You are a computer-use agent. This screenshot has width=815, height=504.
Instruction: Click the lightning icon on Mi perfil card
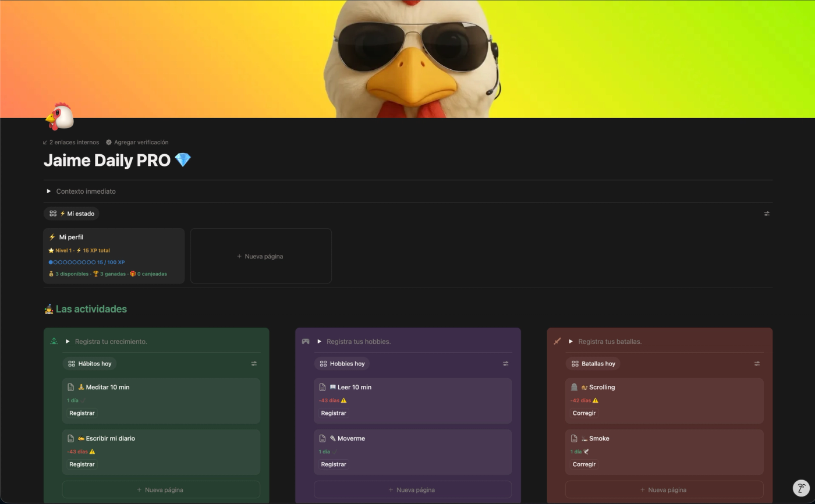tap(52, 237)
